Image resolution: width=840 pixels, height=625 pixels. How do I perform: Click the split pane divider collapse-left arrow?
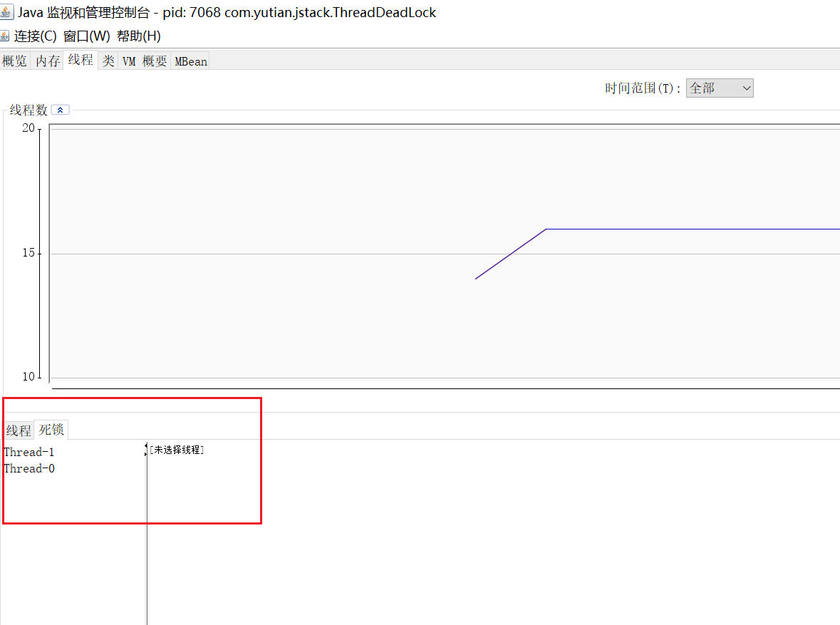146,446
